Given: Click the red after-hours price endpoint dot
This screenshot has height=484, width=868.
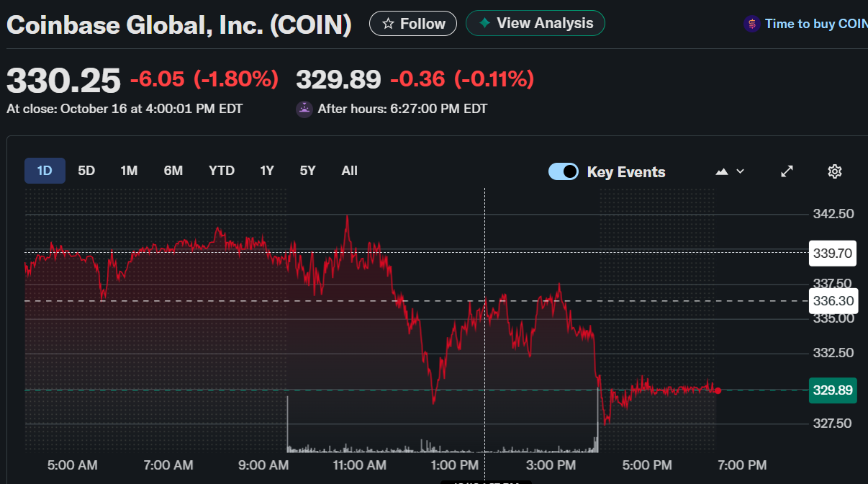Looking at the screenshot, I should 718,390.
